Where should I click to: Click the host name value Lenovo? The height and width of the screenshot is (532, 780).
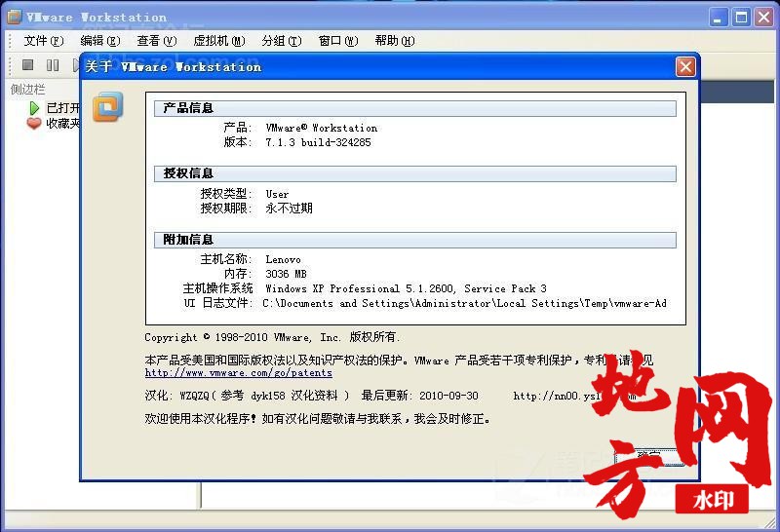point(283,259)
